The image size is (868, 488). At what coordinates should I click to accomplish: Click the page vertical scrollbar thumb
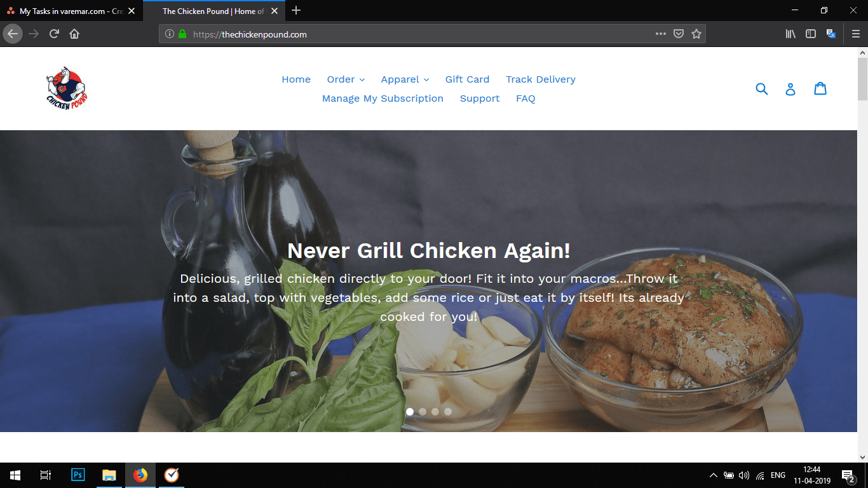862,79
